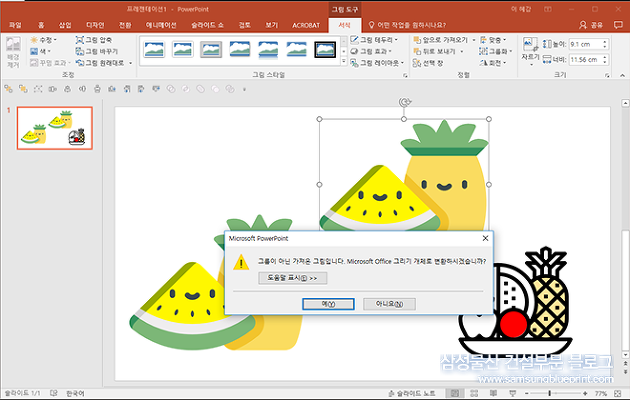Click 도움말 표시 help button in dialog
The image size is (630, 400).
pos(292,278)
